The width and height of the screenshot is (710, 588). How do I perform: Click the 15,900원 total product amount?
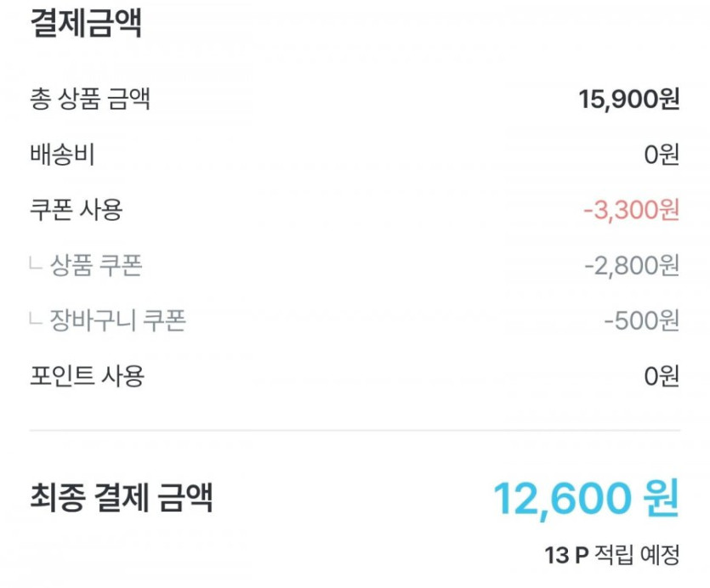(x=628, y=100)
